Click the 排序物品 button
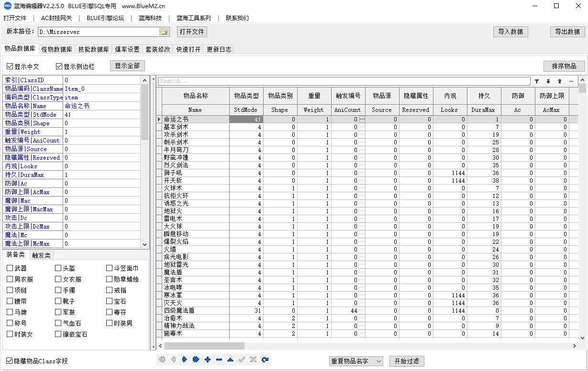588x371 pixels. (x=564, y=66)
